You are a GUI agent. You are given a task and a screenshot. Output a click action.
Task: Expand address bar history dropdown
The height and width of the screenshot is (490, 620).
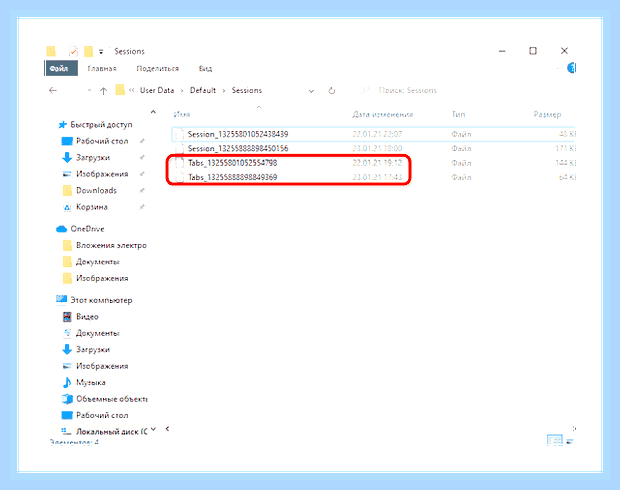tap(311, 91)
